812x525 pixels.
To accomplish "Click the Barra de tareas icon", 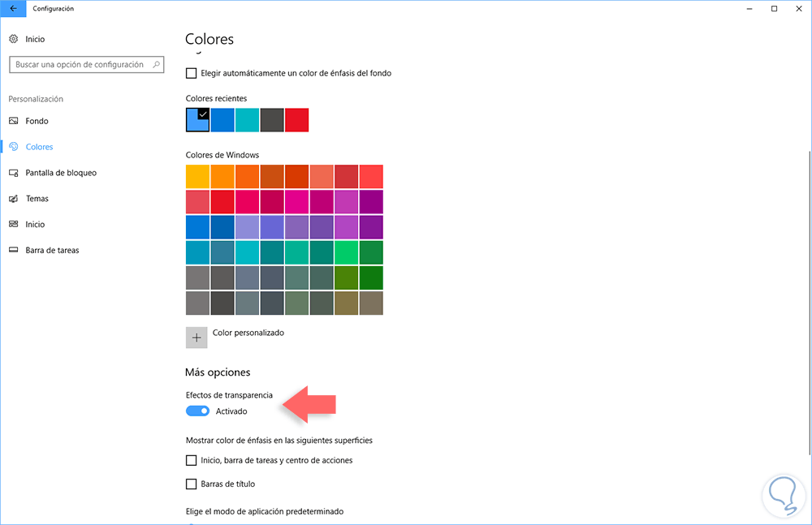I will (13, 251).
